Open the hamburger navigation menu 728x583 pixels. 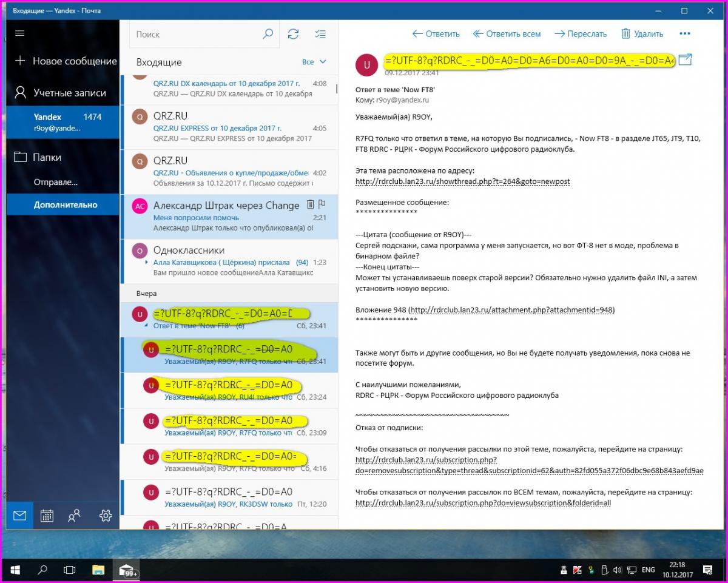click(20, 33)
